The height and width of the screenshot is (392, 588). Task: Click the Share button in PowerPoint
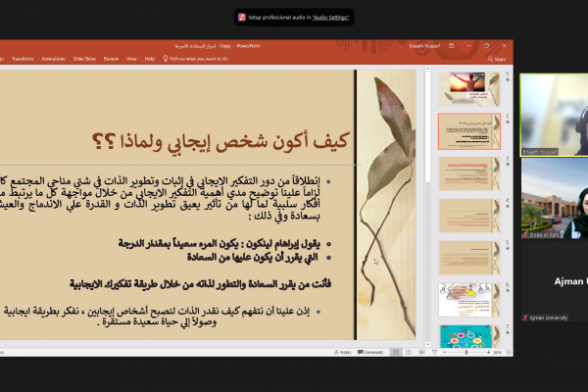[x=497, y=59]
